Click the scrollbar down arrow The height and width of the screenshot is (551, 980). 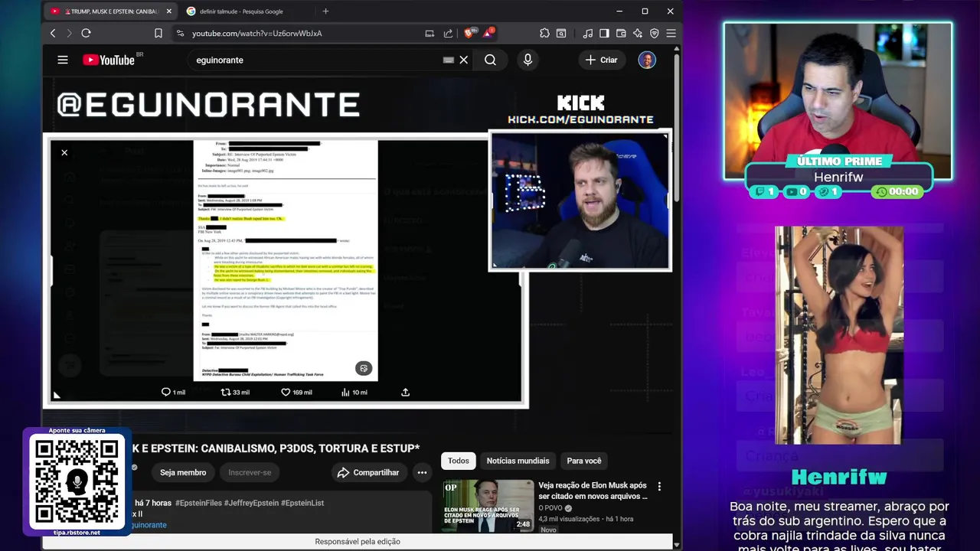pos(677,544)
